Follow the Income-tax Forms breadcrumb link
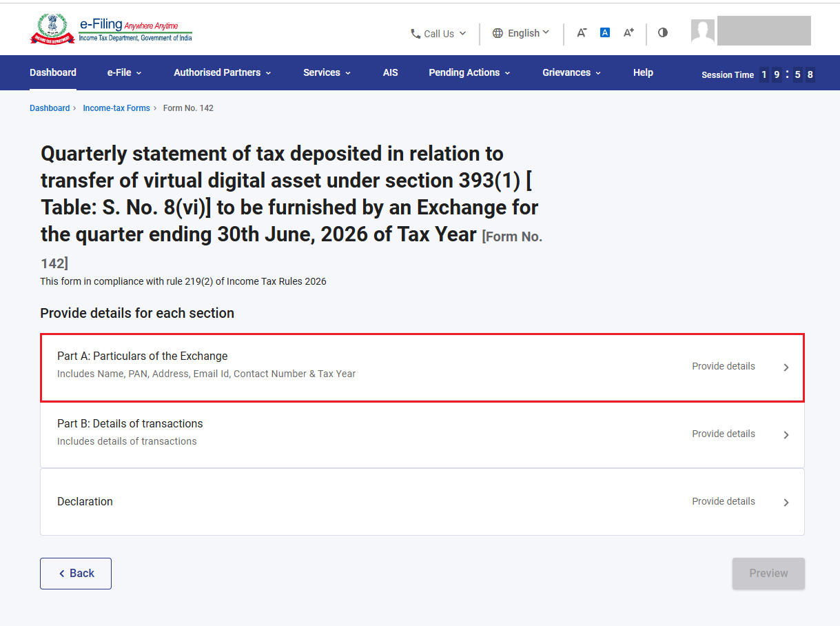 pos(116,108)
